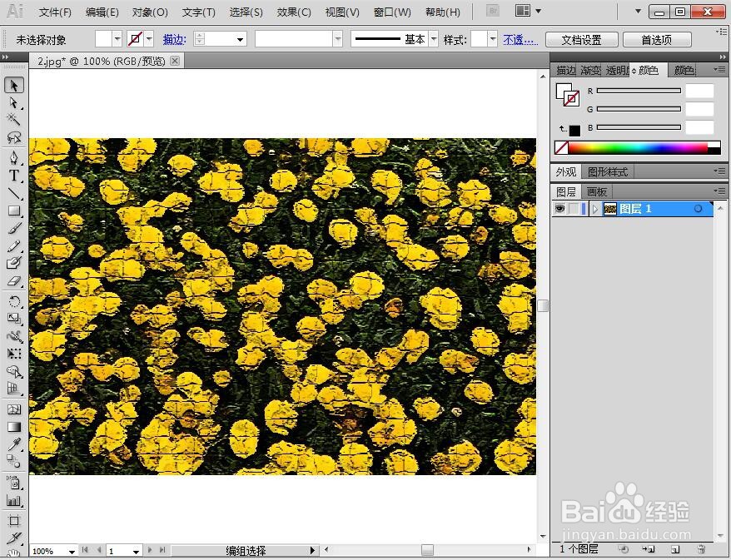Click the 文档设置 button
Screen dimensions: 731x560
[581, 40]
